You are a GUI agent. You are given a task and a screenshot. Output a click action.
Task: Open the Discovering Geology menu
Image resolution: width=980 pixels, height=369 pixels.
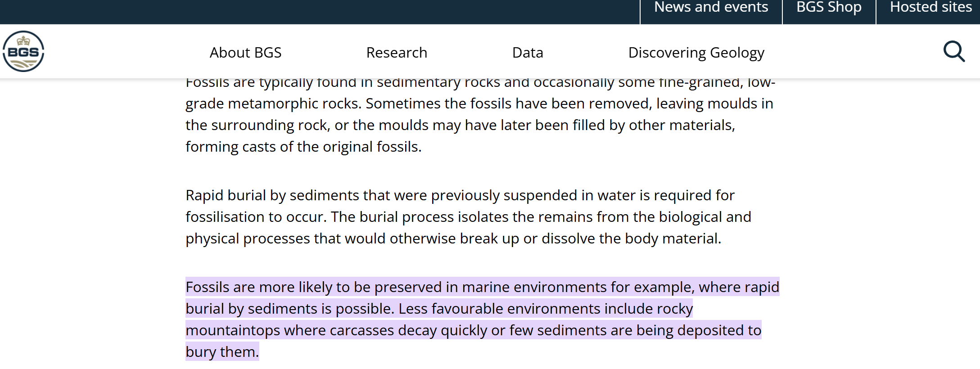click(696, 53)
